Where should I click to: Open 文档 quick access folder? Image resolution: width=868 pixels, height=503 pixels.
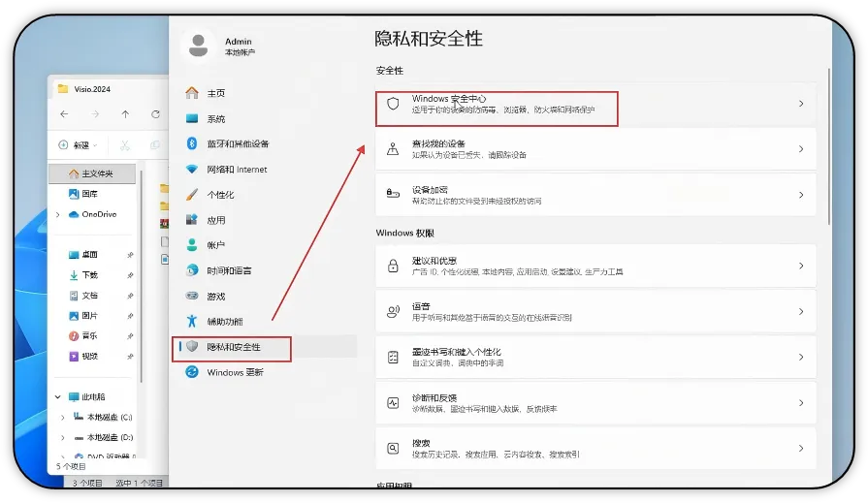[83, 296]
